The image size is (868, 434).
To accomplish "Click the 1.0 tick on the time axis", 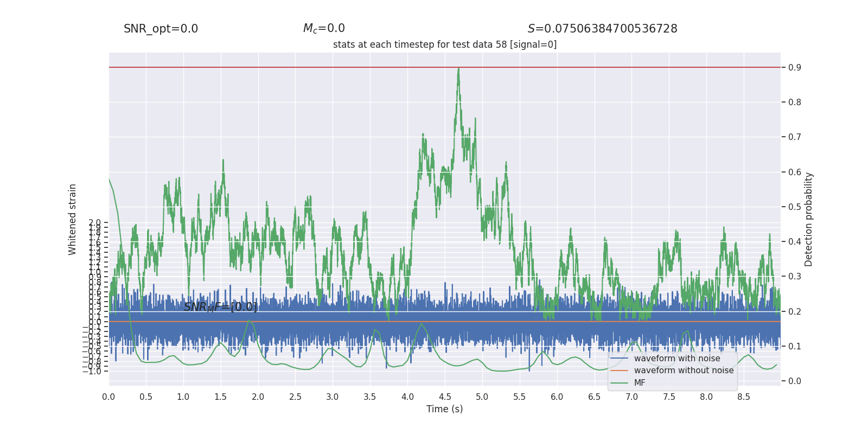I will pos(183,397).
